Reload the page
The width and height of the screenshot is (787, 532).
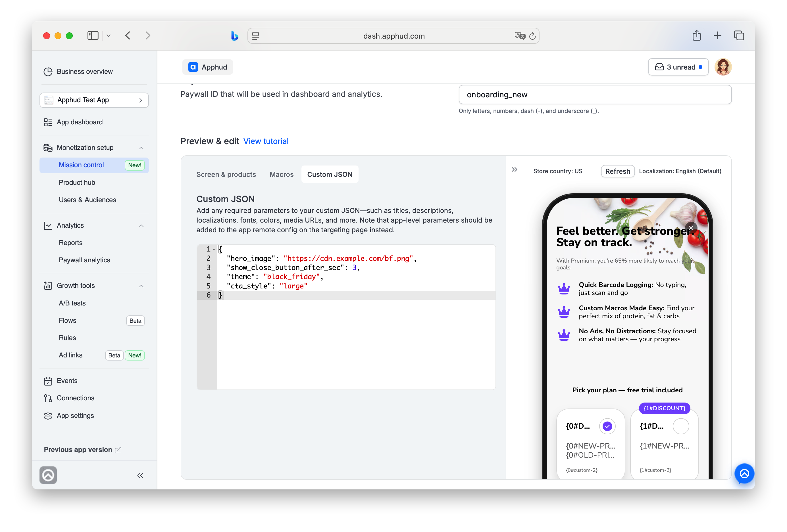[x=532, y=36]
